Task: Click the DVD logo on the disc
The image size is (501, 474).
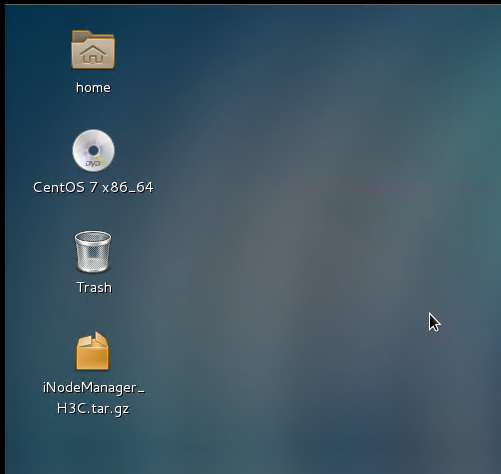Action: [93, 164]
